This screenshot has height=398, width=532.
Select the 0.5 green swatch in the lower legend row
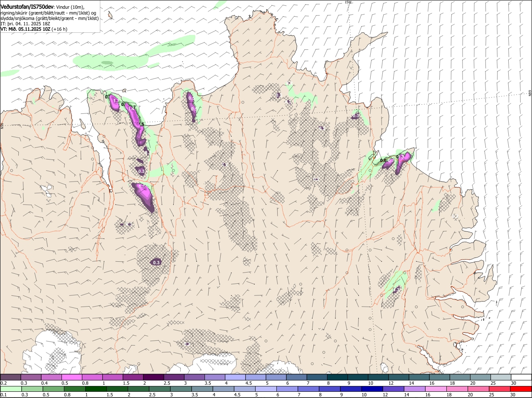coord(53,389)
